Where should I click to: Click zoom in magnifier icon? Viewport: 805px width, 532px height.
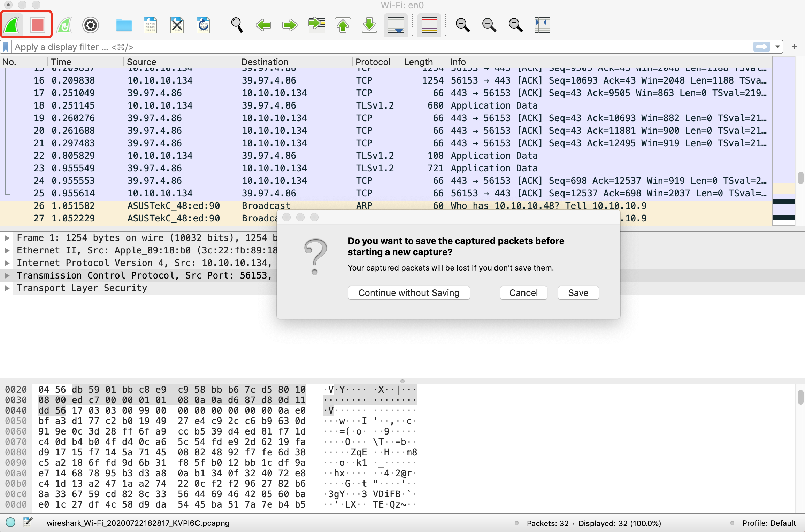click(x=462, y=25)
